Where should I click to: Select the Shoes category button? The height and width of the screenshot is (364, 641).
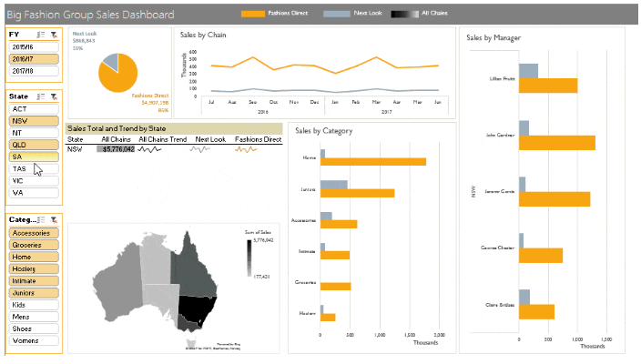click(x=34, y=329)
